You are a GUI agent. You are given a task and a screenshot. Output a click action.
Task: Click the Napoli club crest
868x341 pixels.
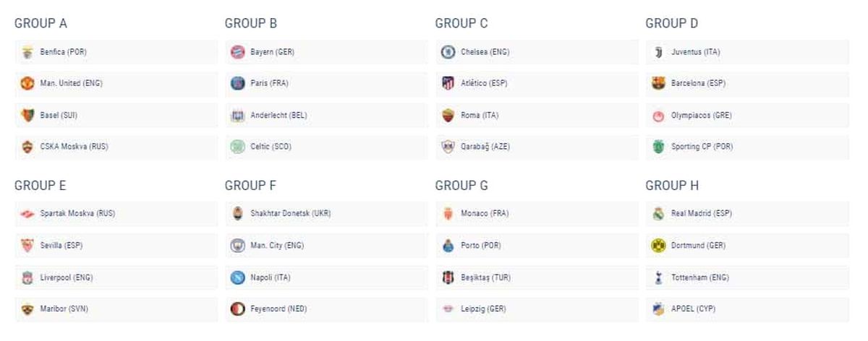237,277
